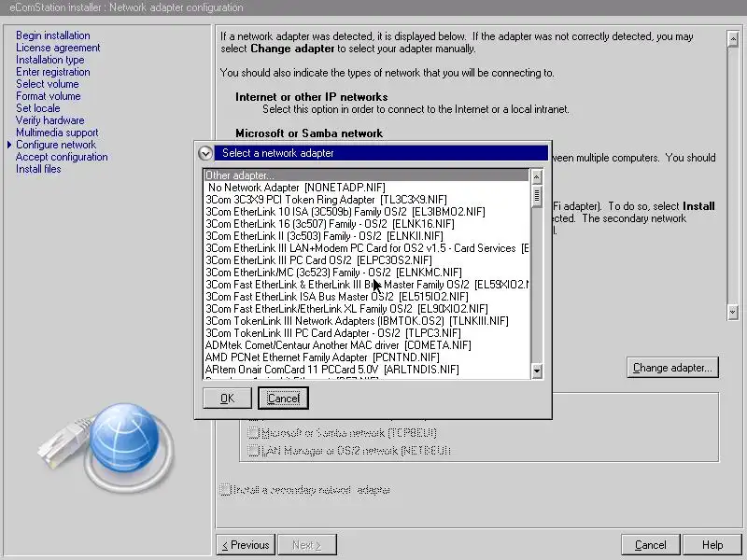Image resolution: width=747 pixels, height=560 pixels.
Task: Select 3Com TokenLink III PC Card Adapter
Action: (x=366, y=333)
